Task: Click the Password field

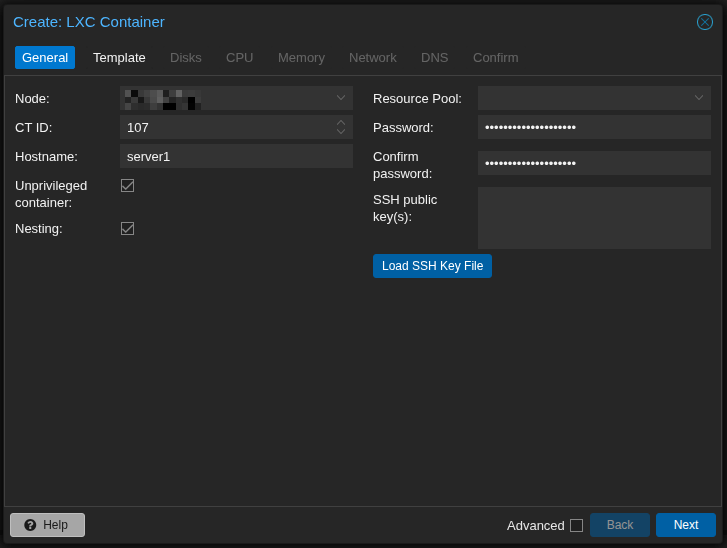Action: pos(594,127)
